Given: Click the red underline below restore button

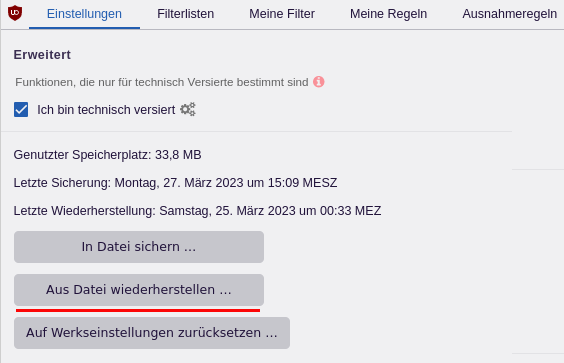Looking at the screenshot, I should point(138,310).
